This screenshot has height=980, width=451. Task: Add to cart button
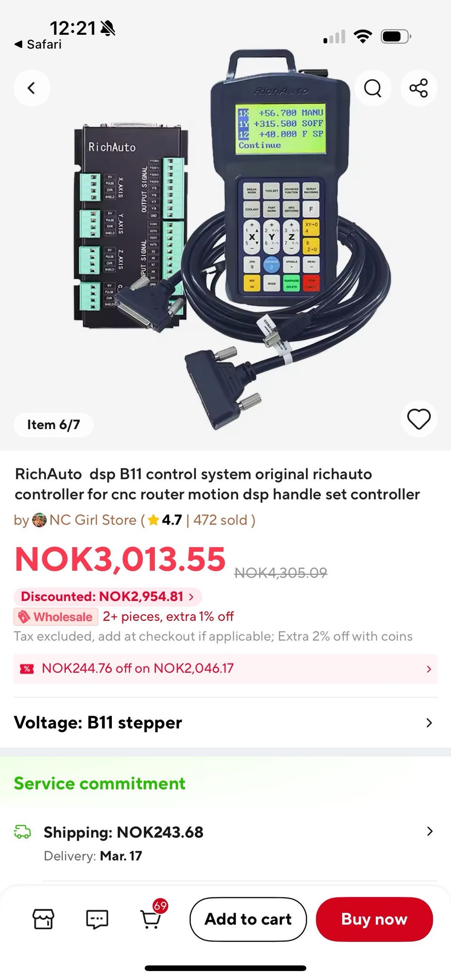[248, 919]
